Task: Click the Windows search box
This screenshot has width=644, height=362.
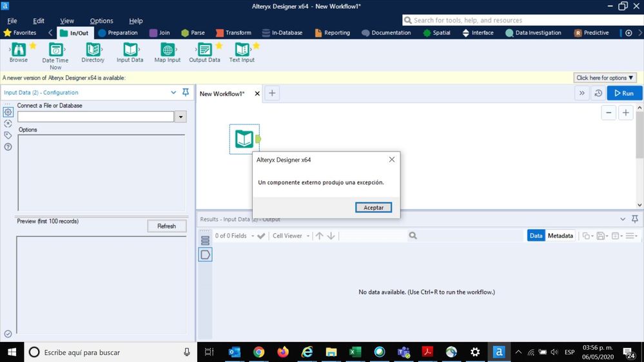Action: (111, 352)
